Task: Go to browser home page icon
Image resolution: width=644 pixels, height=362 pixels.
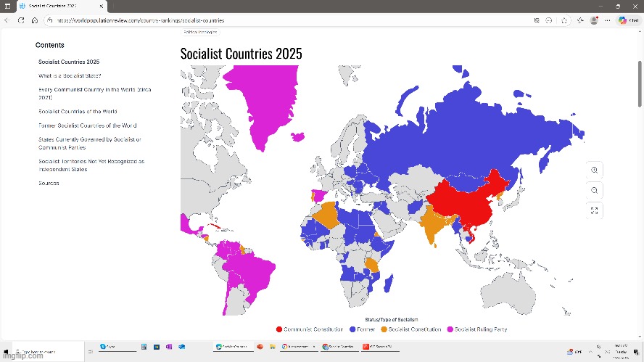Action: pyautogui.click(x=35, y=20)
